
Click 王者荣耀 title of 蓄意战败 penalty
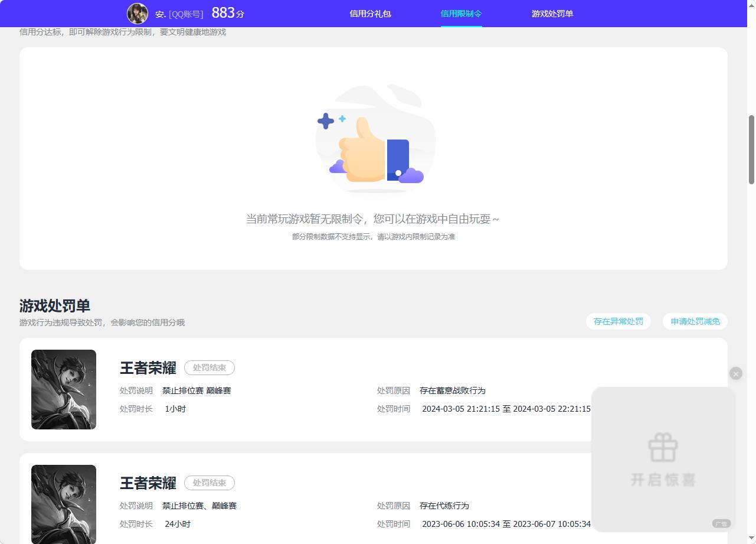[x=148, y=368]
